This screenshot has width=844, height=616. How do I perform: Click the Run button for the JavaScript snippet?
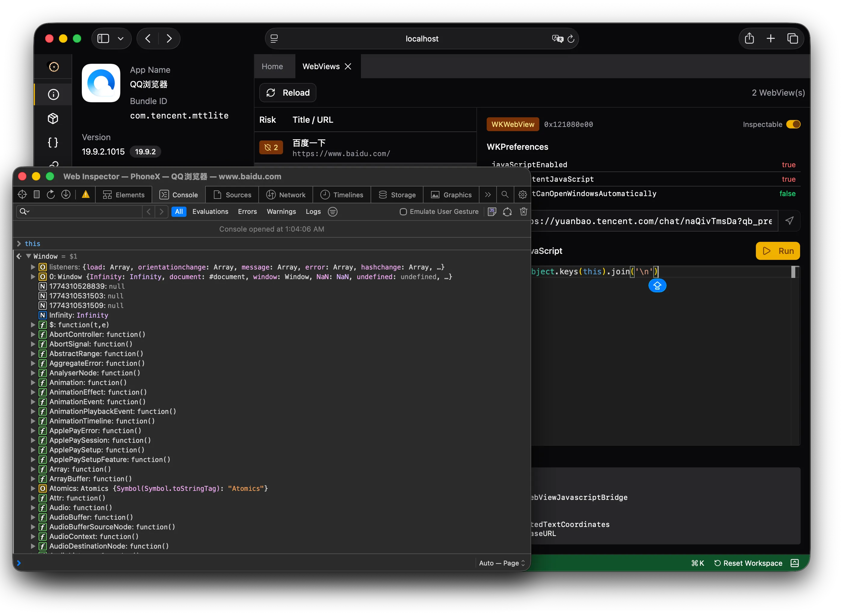tap(778, 251)
